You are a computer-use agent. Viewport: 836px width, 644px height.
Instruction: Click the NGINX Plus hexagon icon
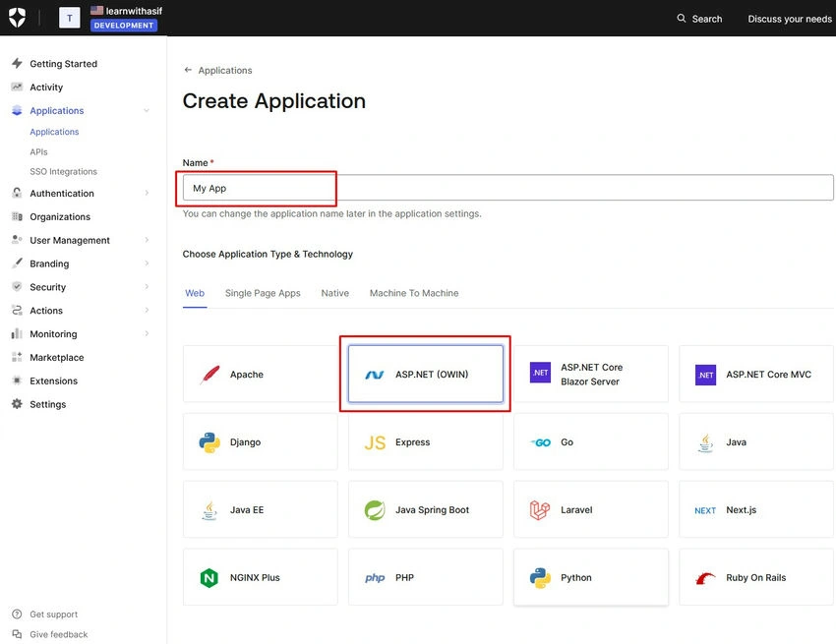[x=209, y=577]
